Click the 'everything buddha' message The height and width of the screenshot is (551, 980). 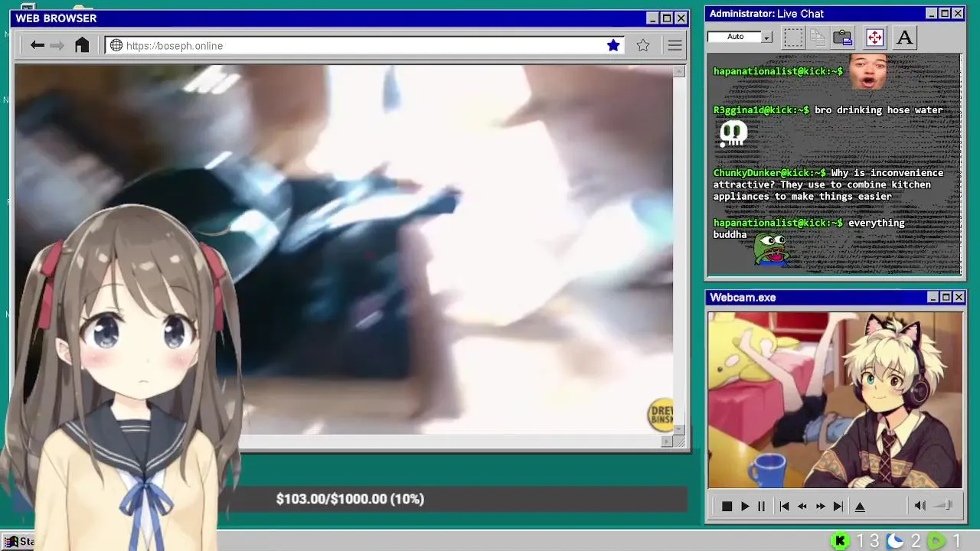click(809, 229)
